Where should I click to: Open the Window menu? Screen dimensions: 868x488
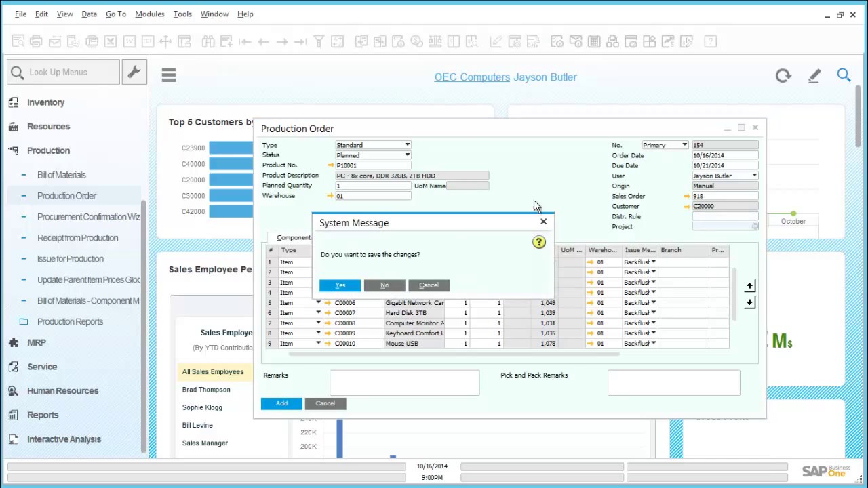(x=214, y=14)
